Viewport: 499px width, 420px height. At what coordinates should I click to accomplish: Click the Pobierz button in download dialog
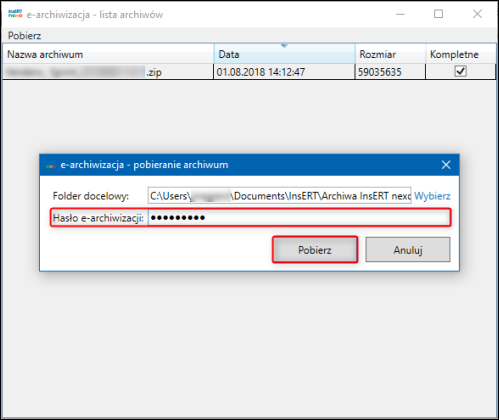[315, 250]
